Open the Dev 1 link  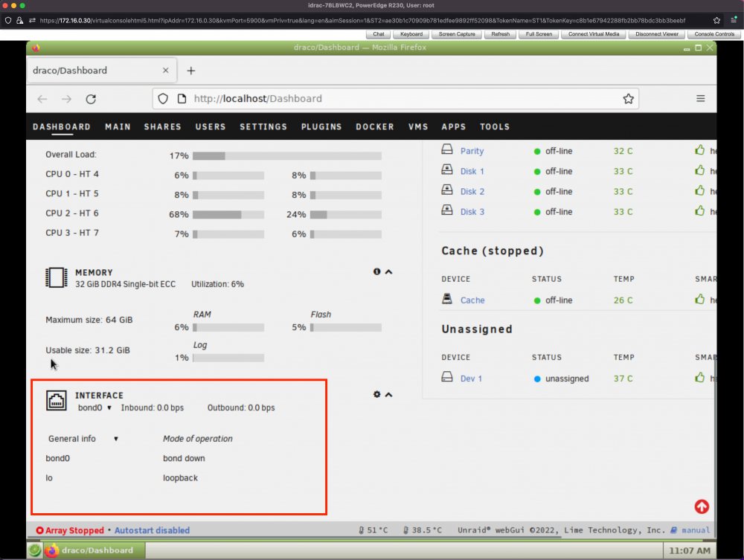click(471, 379)
